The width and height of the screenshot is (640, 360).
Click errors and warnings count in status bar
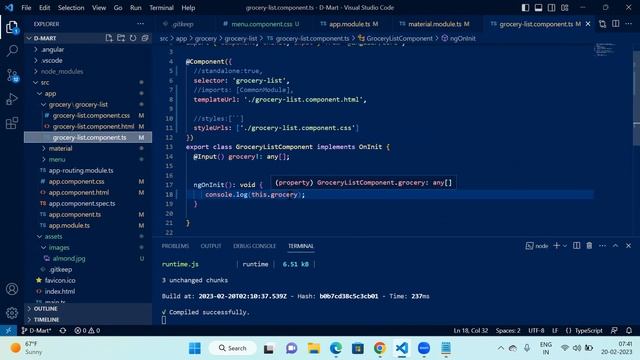(x=87, y=330)
